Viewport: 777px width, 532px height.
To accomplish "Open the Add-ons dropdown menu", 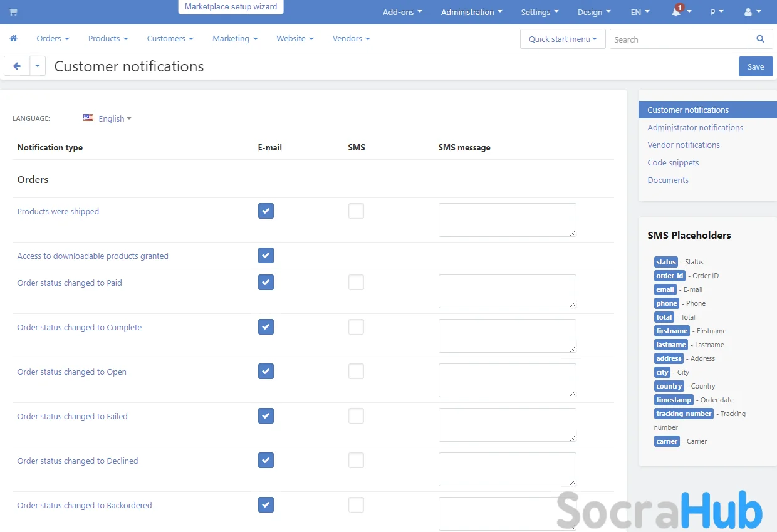I will point(402,12).
